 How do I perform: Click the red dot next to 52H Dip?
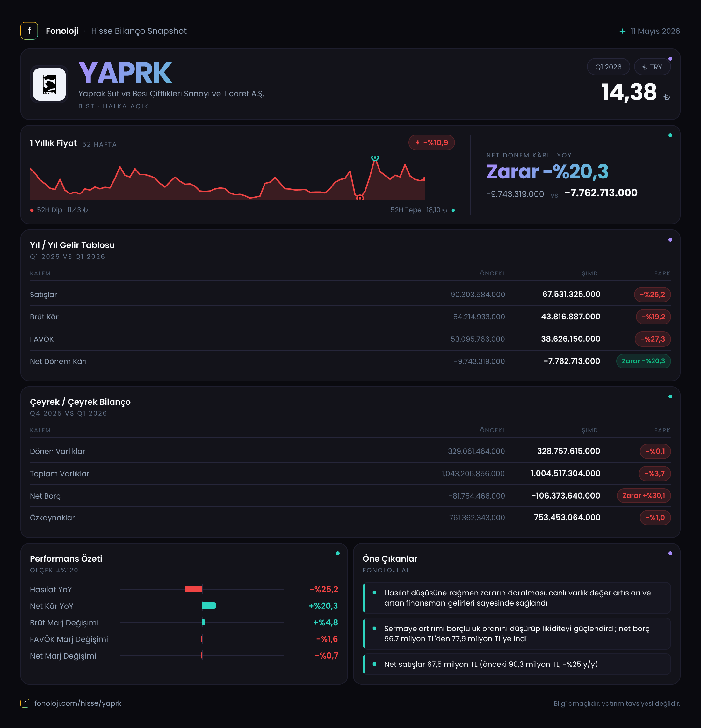32,211
